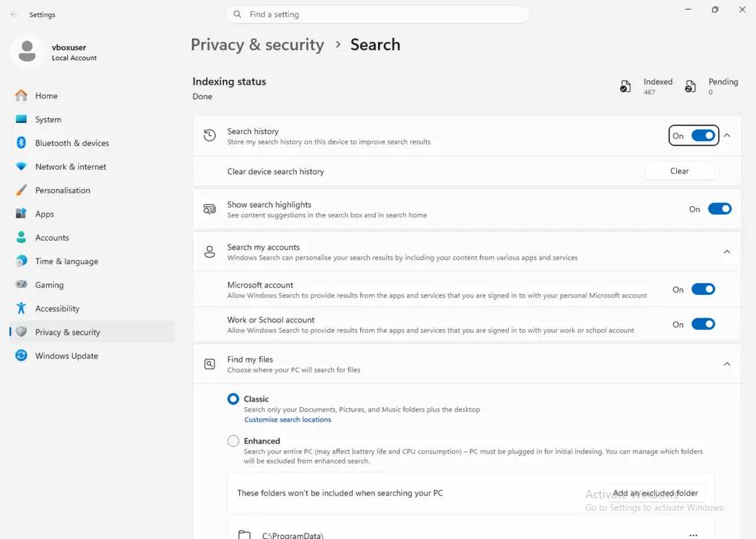The height and width of the screenshot is (539, 756).
Task: Click the Done indexing status text
Action: 202,96
